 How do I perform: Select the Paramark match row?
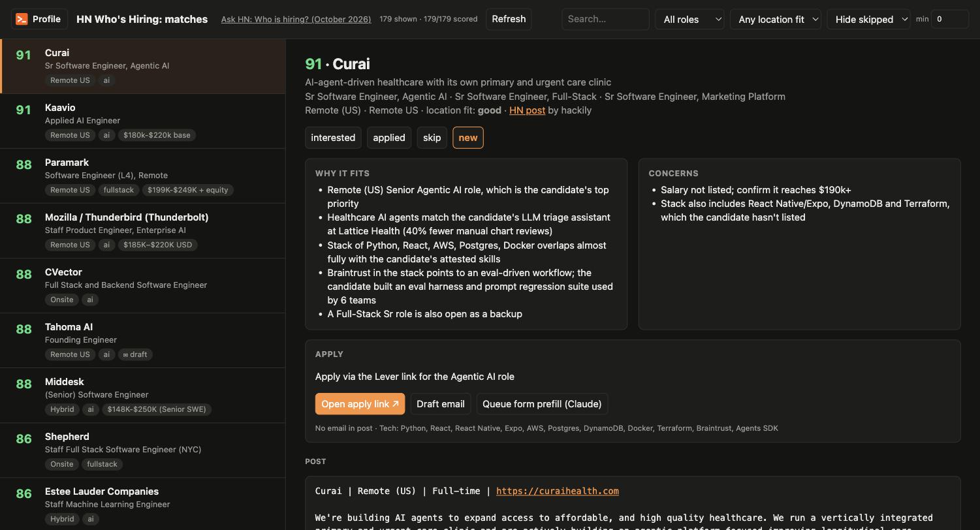(x=143, y=176)
